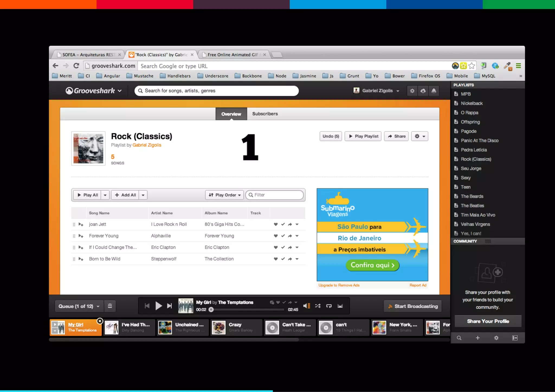
Task: Toggle repeat mode in player
Action: click(329, 306)
